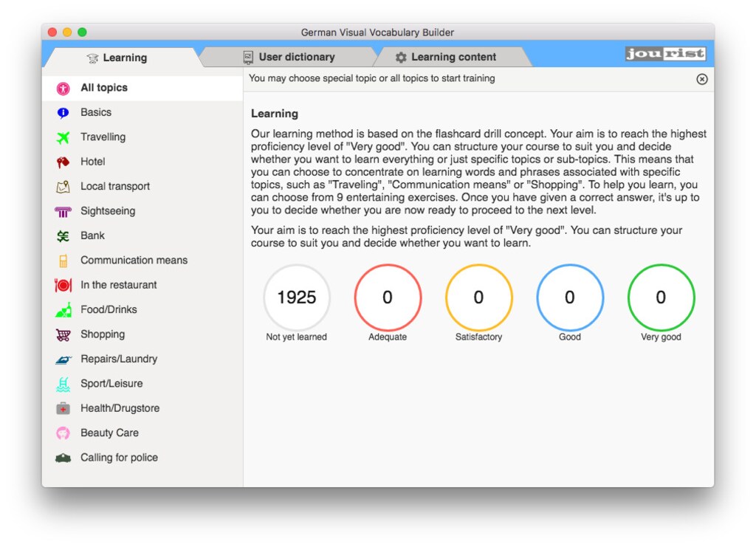Open the Health/Drugstore topic label
This screenshot has width=756, height=547.
coord(120,408)
